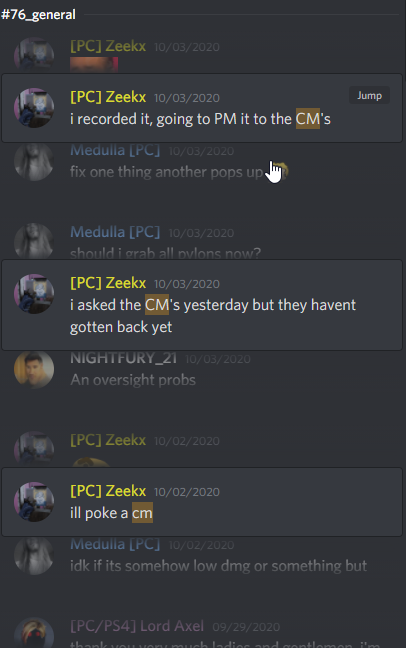Screen dimensions: 406x648
Task: Click the #76_general channel header
Action: 38,14
